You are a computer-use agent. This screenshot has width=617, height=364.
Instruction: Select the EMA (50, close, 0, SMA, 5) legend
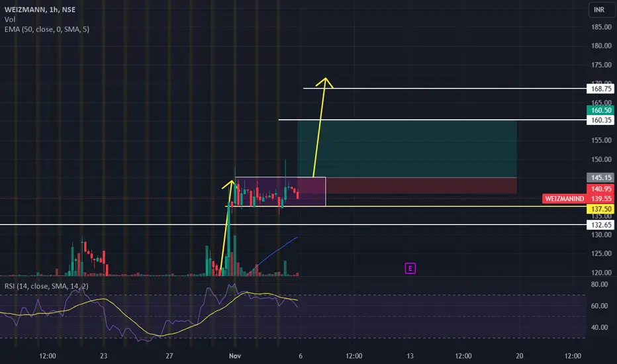click(47, 29)
